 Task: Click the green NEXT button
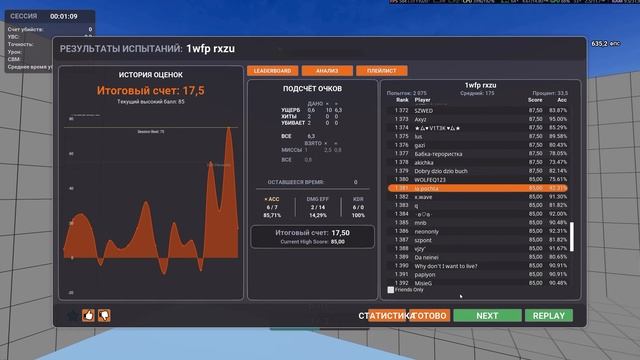click(x=487, y=316)
